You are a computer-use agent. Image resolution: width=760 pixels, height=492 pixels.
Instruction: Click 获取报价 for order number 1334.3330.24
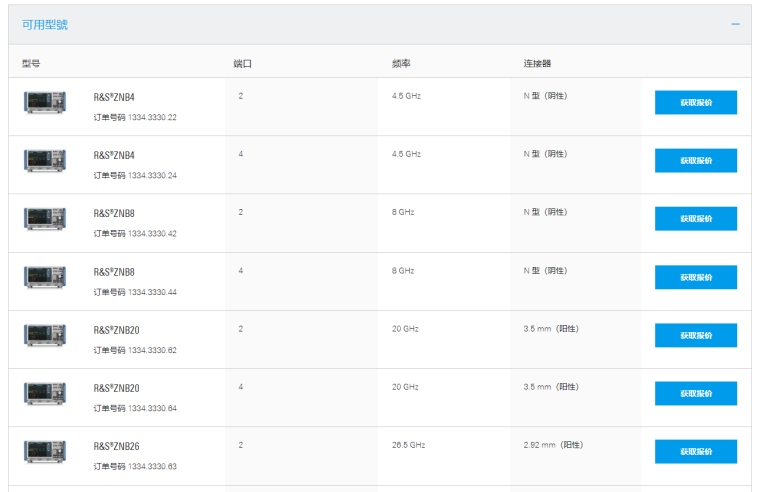(695, 160)
